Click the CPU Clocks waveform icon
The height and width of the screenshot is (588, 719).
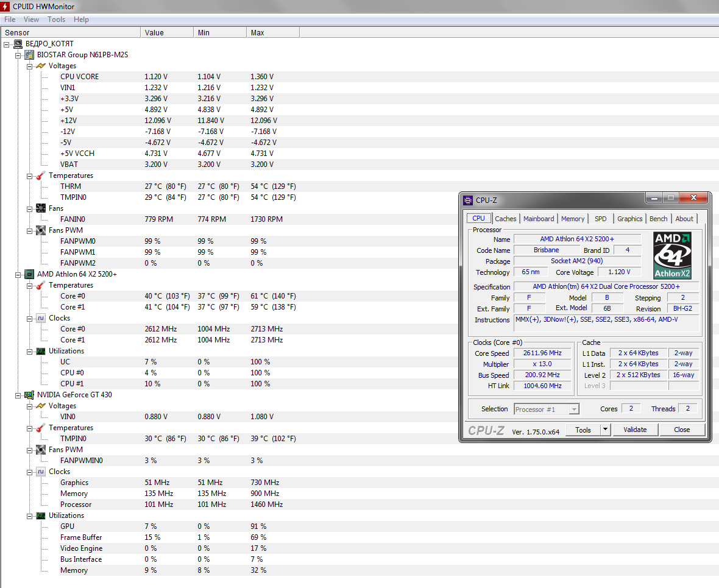(40, 318)
